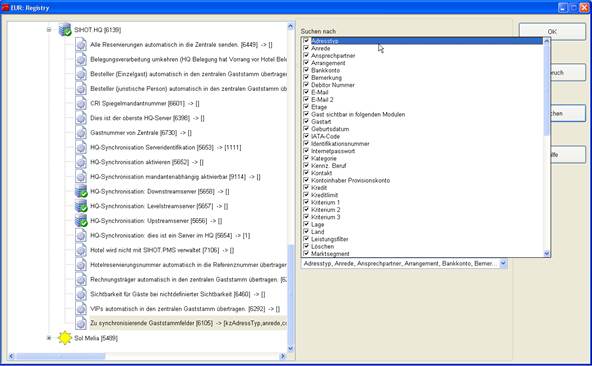The image size is (592, 366).
Task: Click server icon for 'HQ-Synchronisation: Levelstreamserver'
Action: pos(81,206)
